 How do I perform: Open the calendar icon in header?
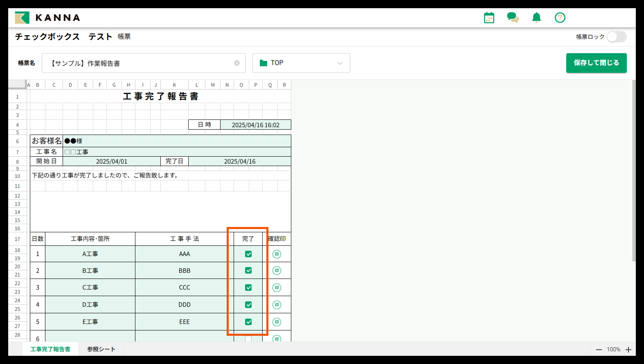click(x=489, y=18)
